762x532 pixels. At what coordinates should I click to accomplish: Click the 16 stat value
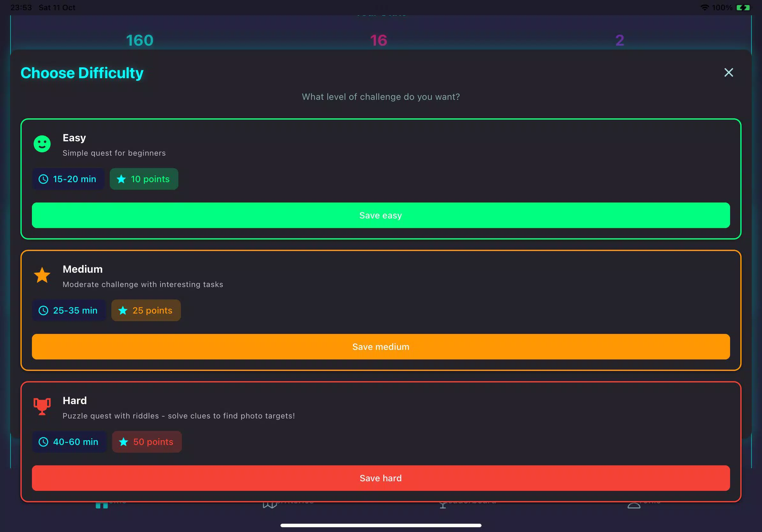click(x=379, y=41)
